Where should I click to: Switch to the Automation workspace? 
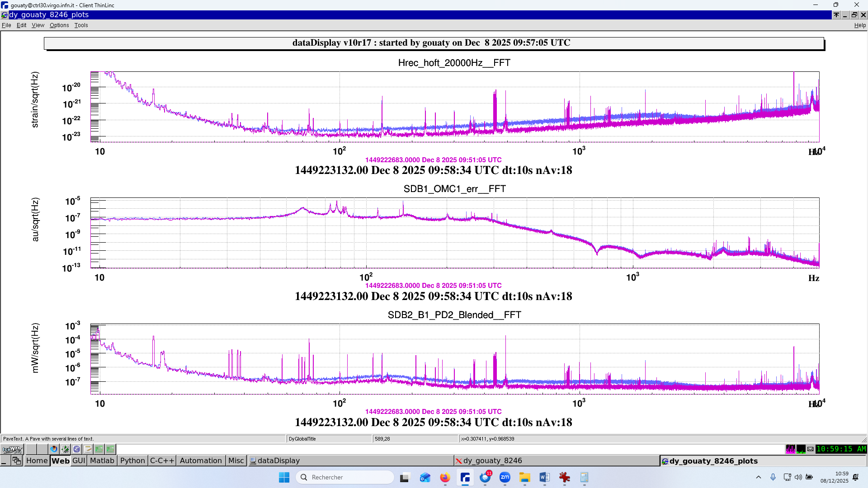click(201, 460)
